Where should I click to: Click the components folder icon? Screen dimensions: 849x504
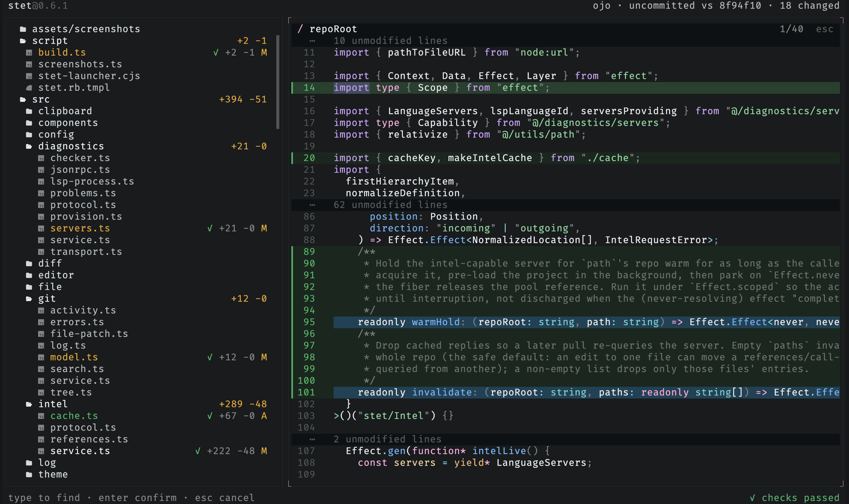tap(29, 123)
